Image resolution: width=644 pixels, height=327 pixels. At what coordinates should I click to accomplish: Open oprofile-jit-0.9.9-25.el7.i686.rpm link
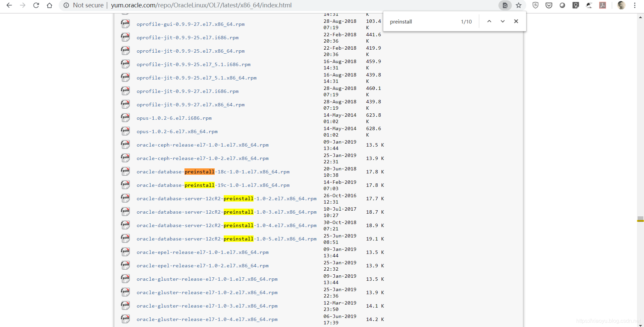[x=187, y=38]
